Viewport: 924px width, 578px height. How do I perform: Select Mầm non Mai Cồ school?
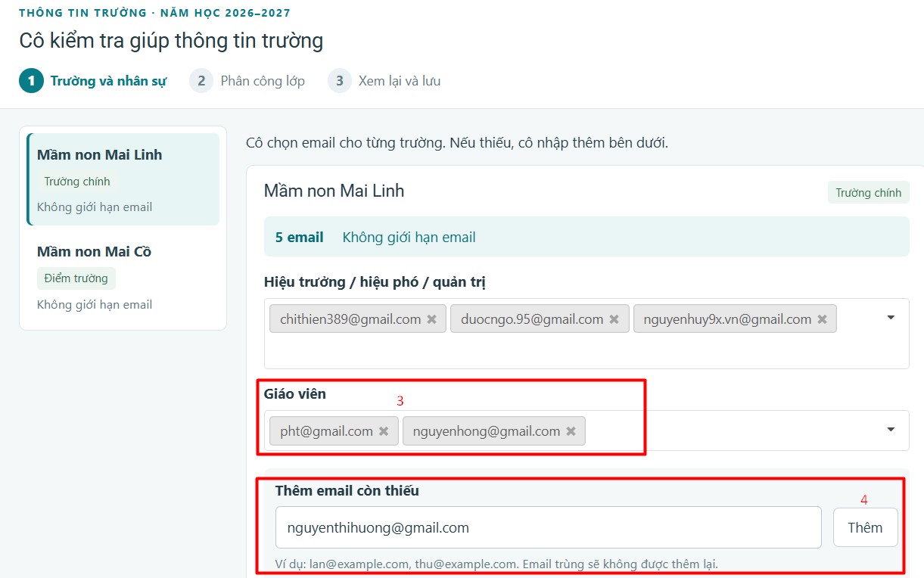123,278
